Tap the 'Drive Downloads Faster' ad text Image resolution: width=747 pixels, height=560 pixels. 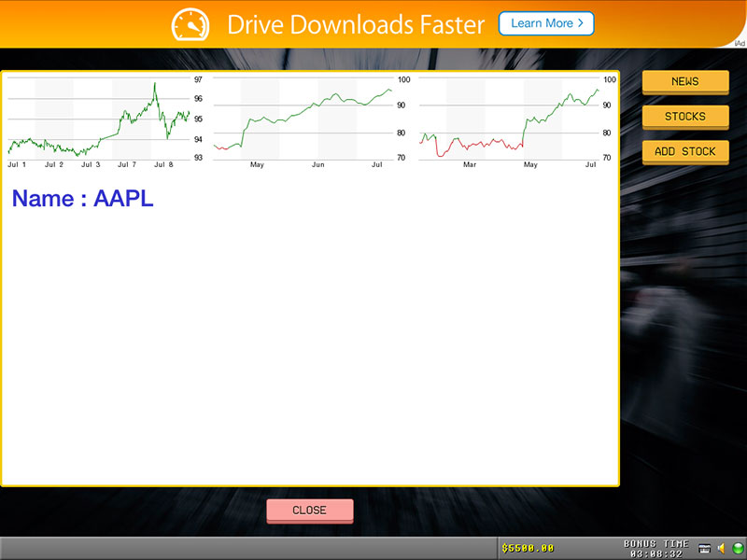[x=356, y=24]
